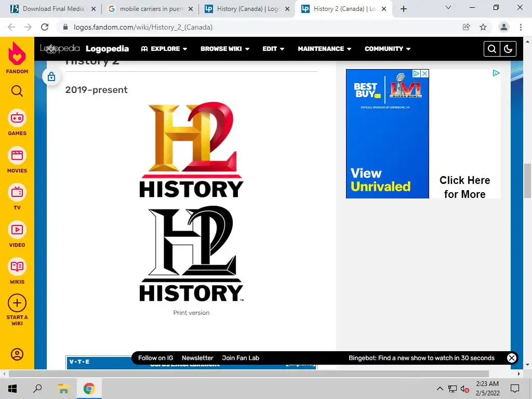Open a new browser tab
This screenshot has height=399, width=532.
[403, 9]
